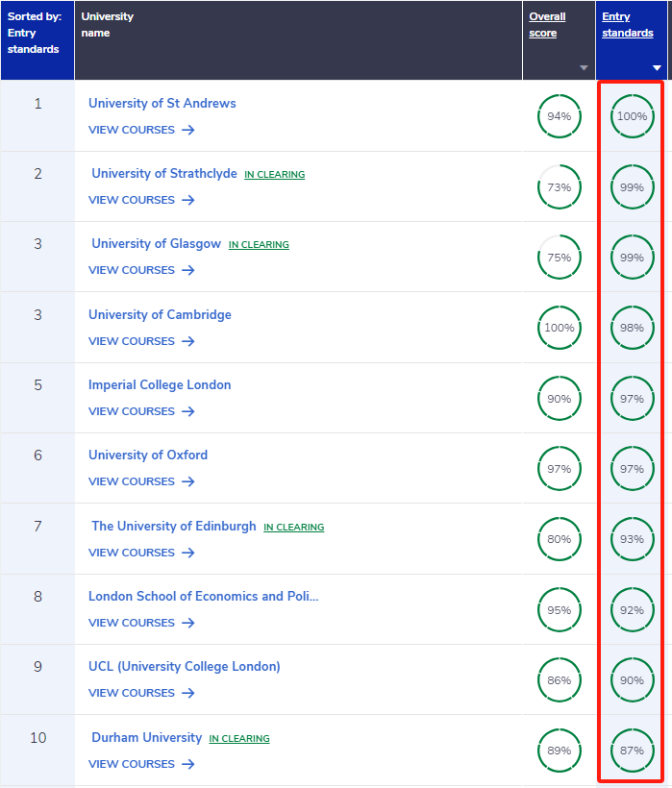Click IN CLEARING tag next to Edinburgh
The height and width of the screenshot is (788, 672).
pos(294,528)
